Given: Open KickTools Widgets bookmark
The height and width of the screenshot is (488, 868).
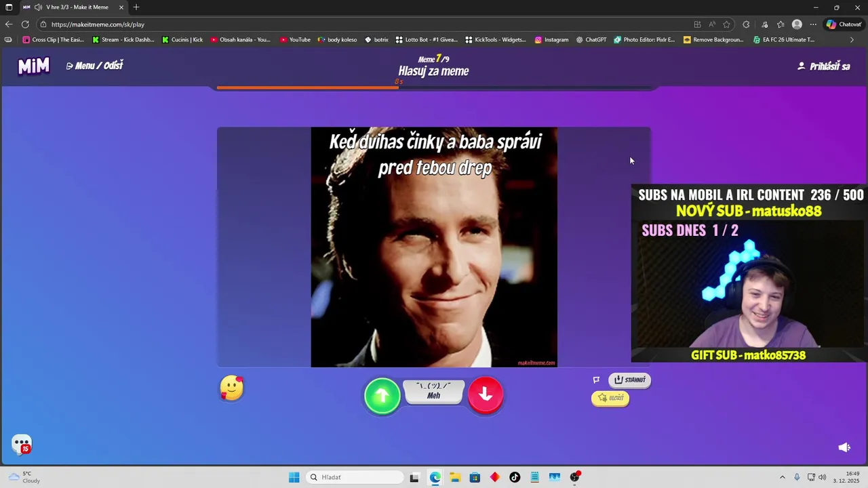Looking at the screenshot, I should pyautogui.click(x=496, y=40).
